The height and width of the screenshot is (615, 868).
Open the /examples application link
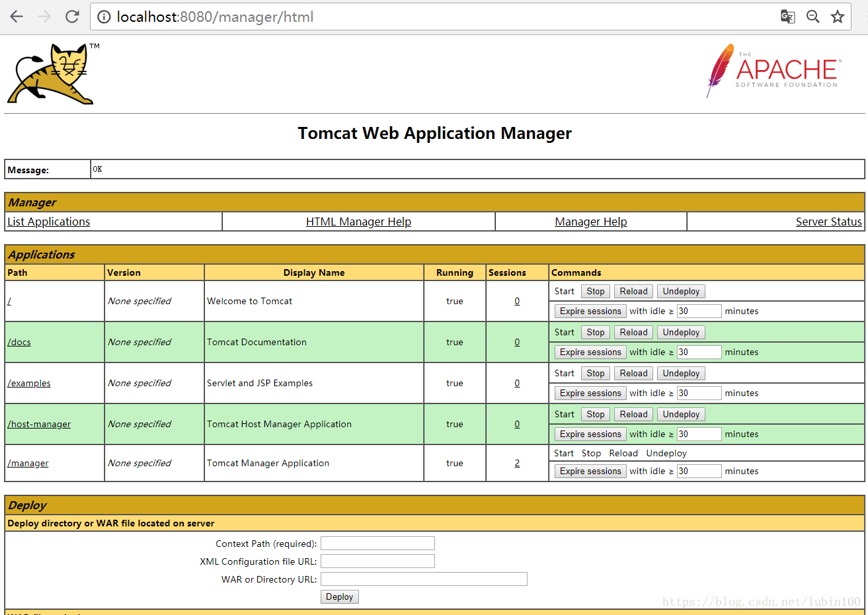click(29, 383)
